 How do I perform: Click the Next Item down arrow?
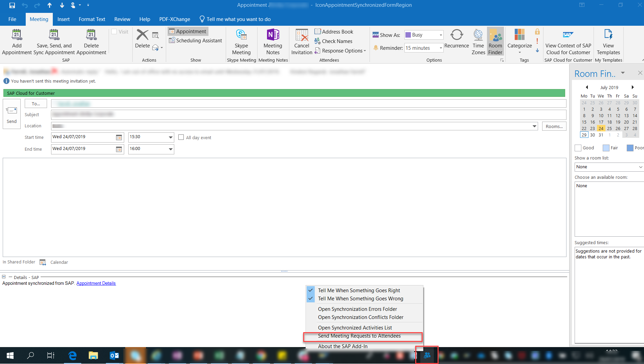coord(62,5)
